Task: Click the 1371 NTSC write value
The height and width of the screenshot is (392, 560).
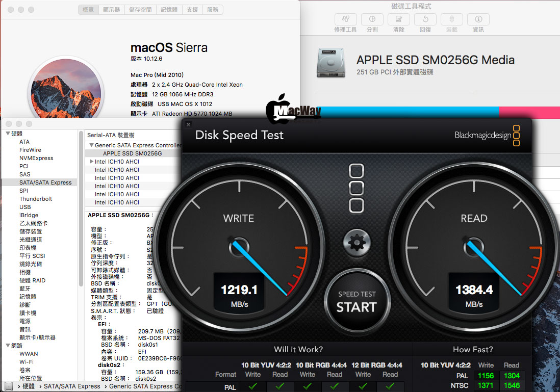Action: click(x=486, y=385)
